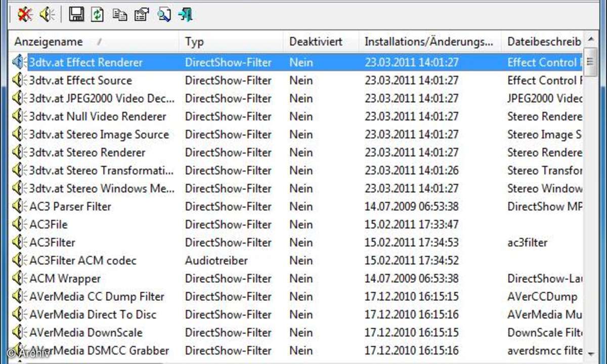The image size is (607, 364).
Task: Copy selected items via toolbar icon
Action: [119, 15]
